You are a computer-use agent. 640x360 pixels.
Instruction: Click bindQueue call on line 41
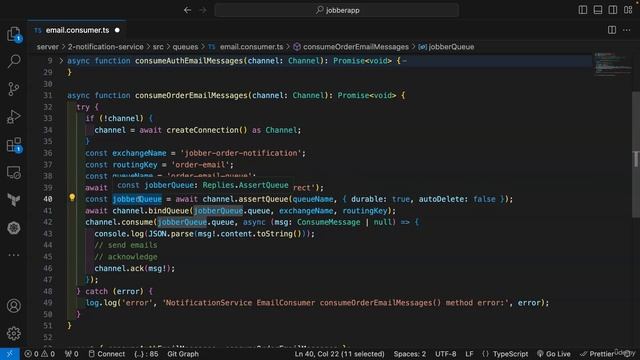coord(168,211)
